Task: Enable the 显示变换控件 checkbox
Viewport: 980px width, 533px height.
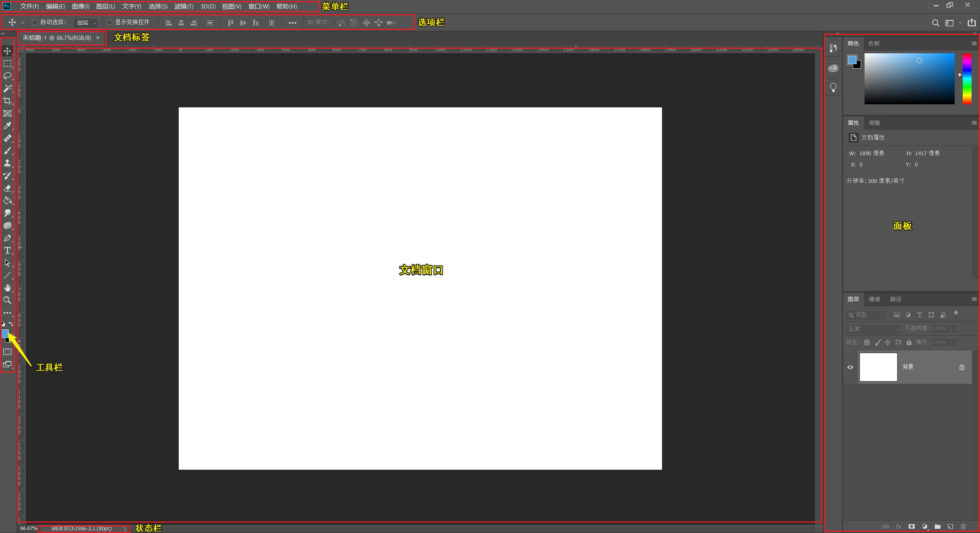Action: point(109,22)
